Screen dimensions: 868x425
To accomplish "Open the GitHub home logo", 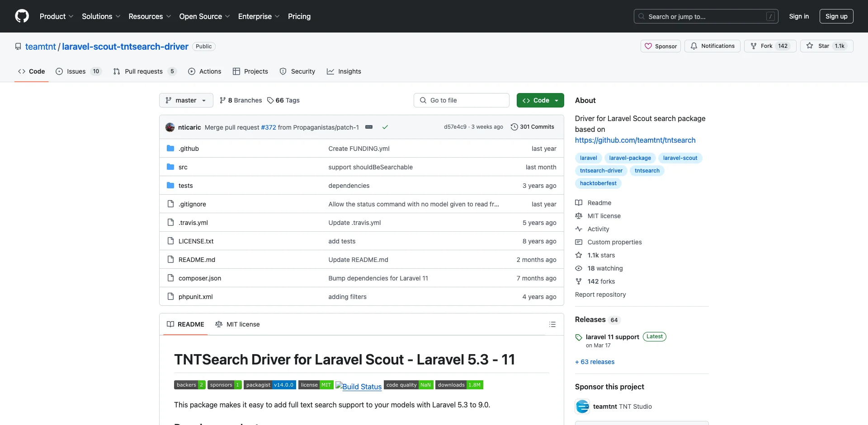I will (22, 16).
